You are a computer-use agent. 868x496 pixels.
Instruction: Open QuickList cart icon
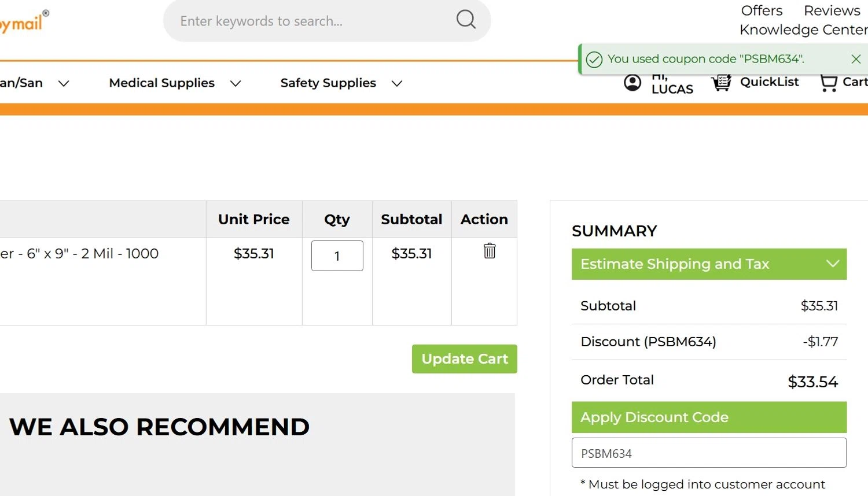tap(721, 83)
